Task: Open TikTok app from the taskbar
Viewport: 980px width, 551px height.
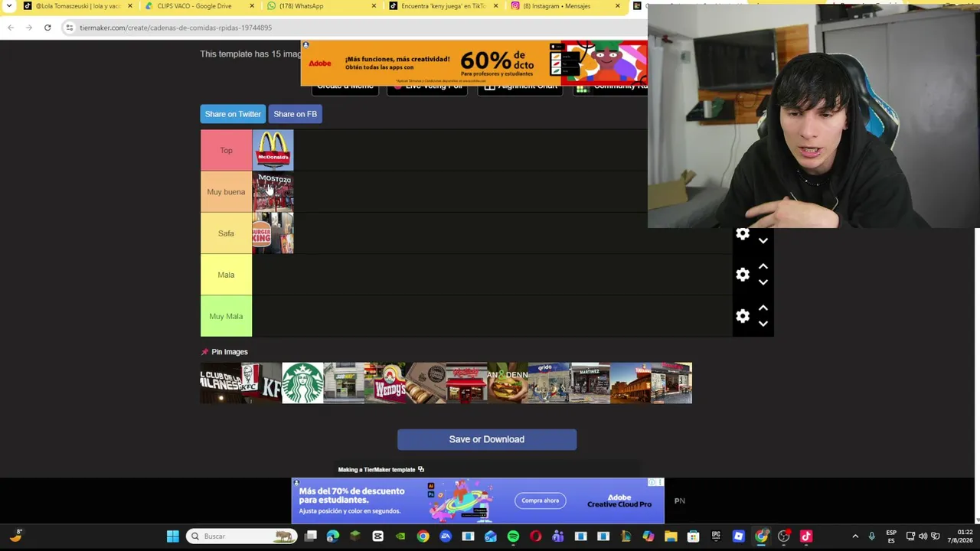Action: click(x=805, y=536)
